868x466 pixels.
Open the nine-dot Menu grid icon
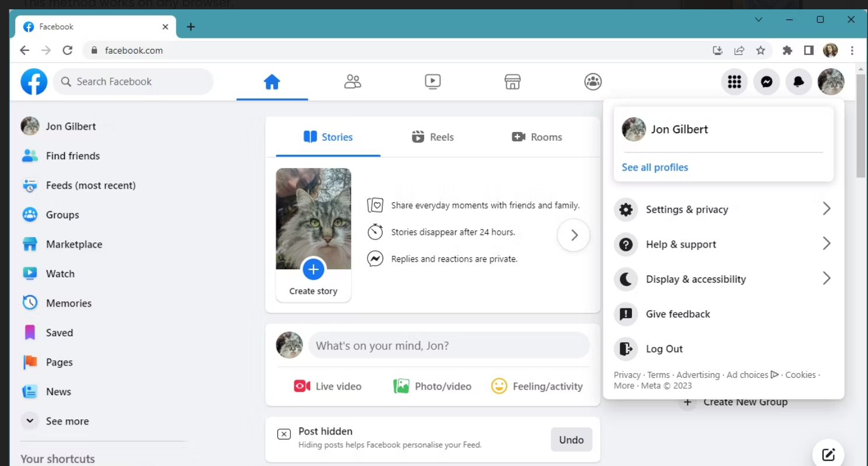click(x=735, y=82)
